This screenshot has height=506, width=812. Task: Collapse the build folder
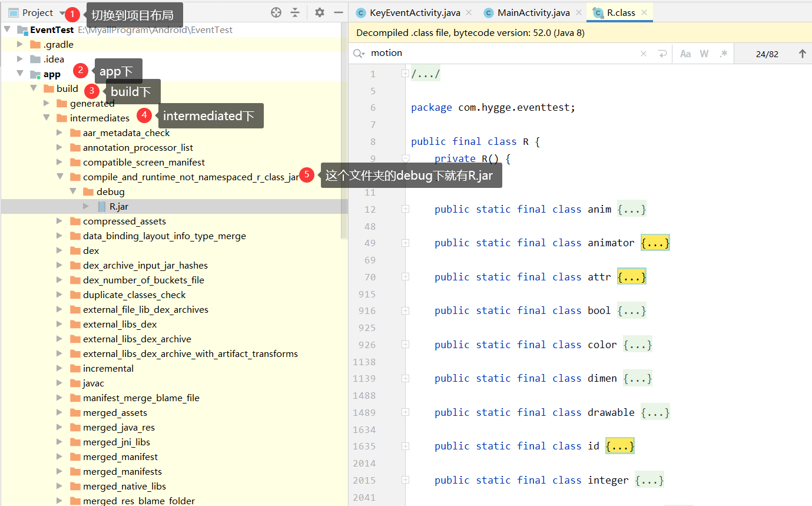(x=34, y=88)
